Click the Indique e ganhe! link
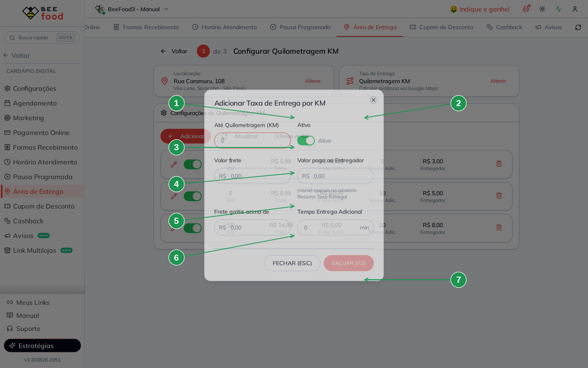Viewport: 588px width, 368px height. tap(480, 9)
